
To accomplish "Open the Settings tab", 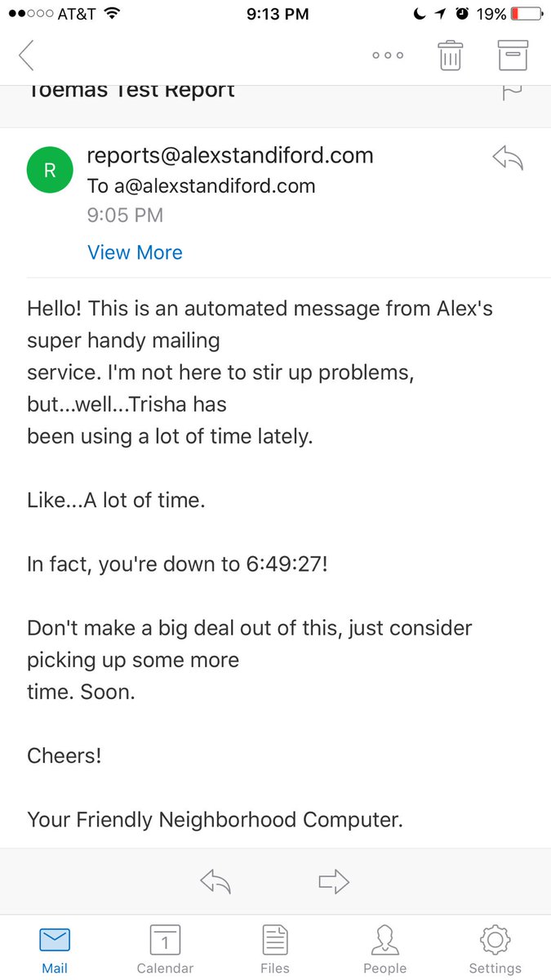I will click(495, 950).
